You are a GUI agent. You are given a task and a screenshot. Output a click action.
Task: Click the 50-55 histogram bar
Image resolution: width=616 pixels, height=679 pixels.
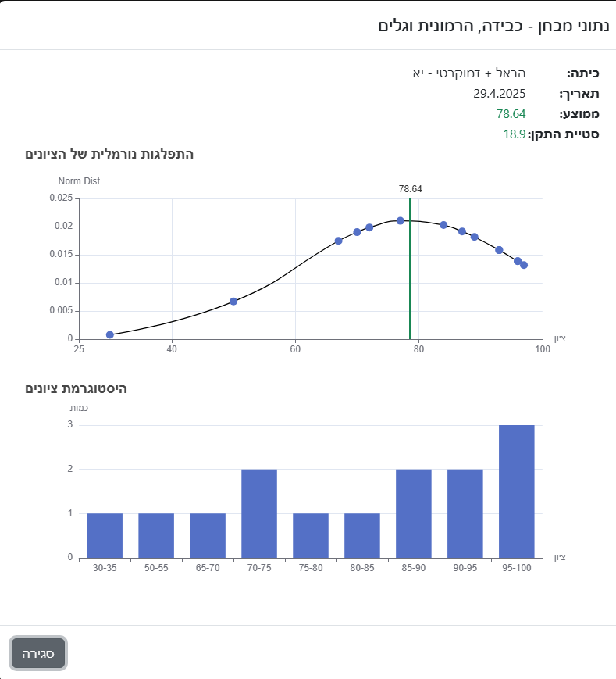pyautogui.click(x=156, y=535)
